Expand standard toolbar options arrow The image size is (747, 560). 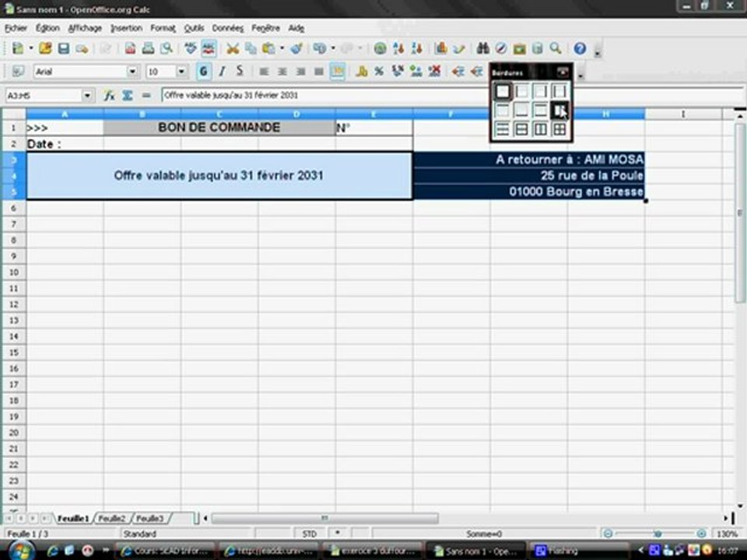pos(598,52)
